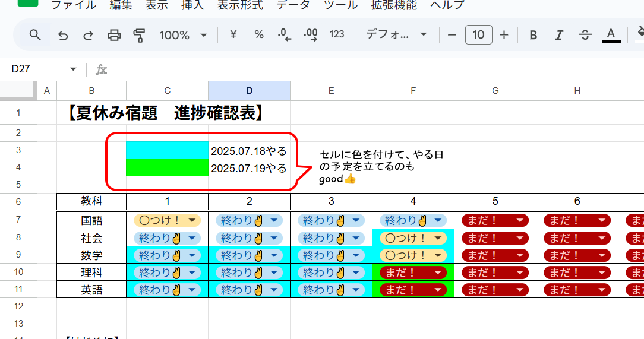644x339 pixels.
Task: Select column C header
Action: pos(167,91)
